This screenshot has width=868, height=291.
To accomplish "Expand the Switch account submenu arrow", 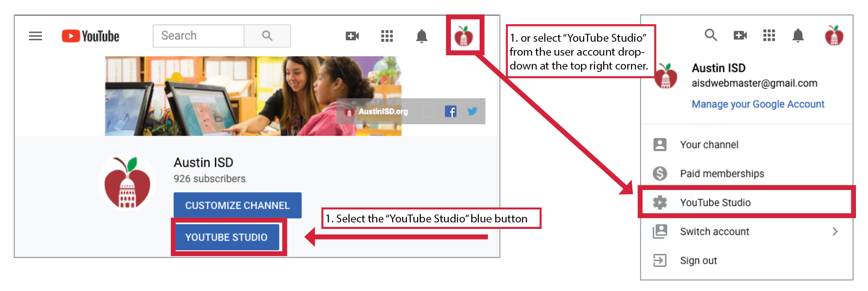I will tap(835, 231).
